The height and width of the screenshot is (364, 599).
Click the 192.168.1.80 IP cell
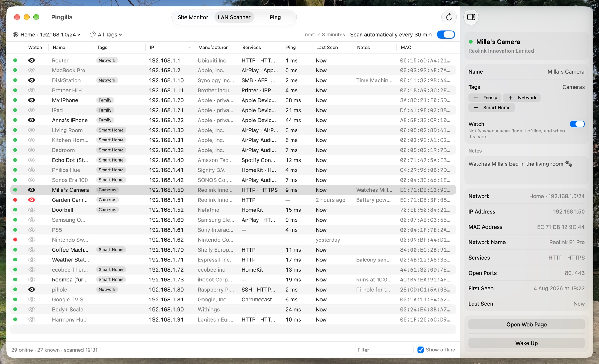click(166, 290)
